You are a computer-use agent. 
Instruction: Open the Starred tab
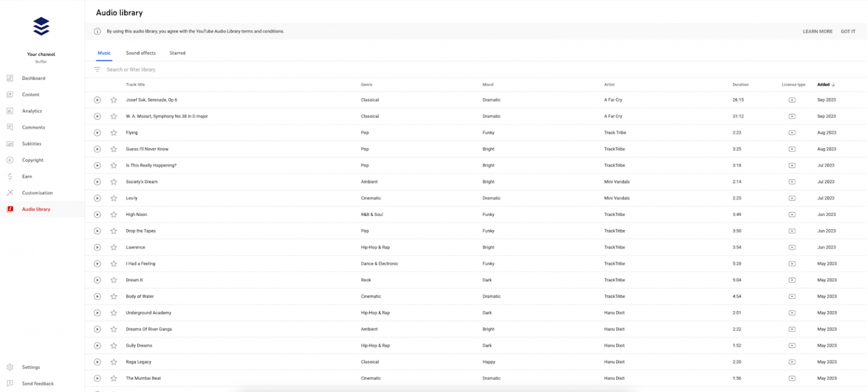coord(177,53)
